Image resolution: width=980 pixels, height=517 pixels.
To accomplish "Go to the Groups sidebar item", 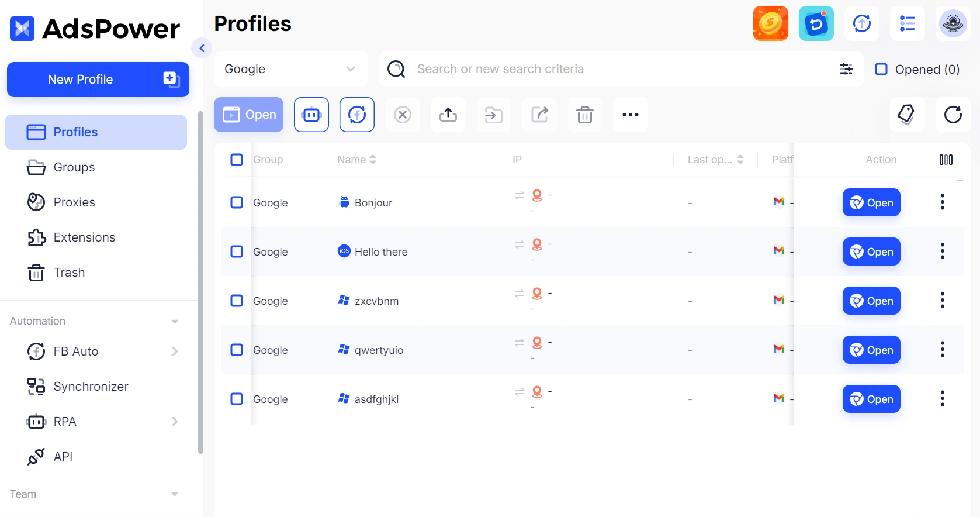I will click(x=96, y=167).
